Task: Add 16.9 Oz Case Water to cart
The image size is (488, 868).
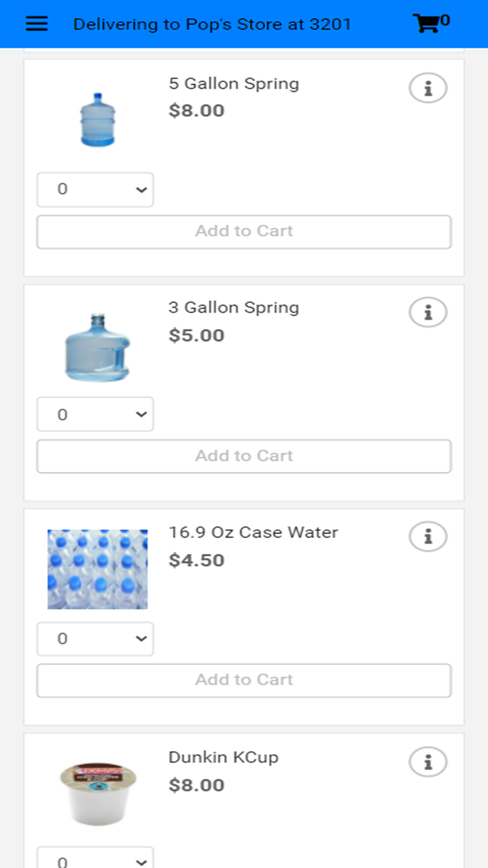Action: click(x=244, y=681)
